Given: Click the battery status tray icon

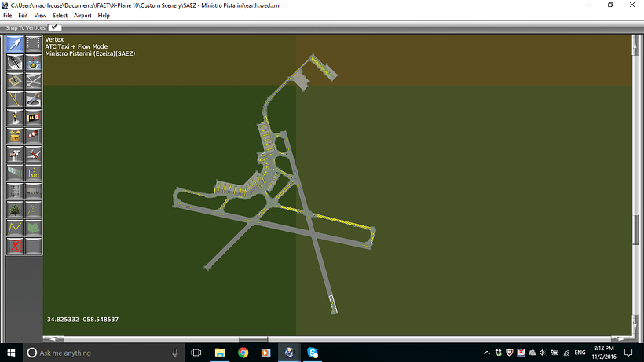Looking at the screenshot, I should tap(555, 353).
